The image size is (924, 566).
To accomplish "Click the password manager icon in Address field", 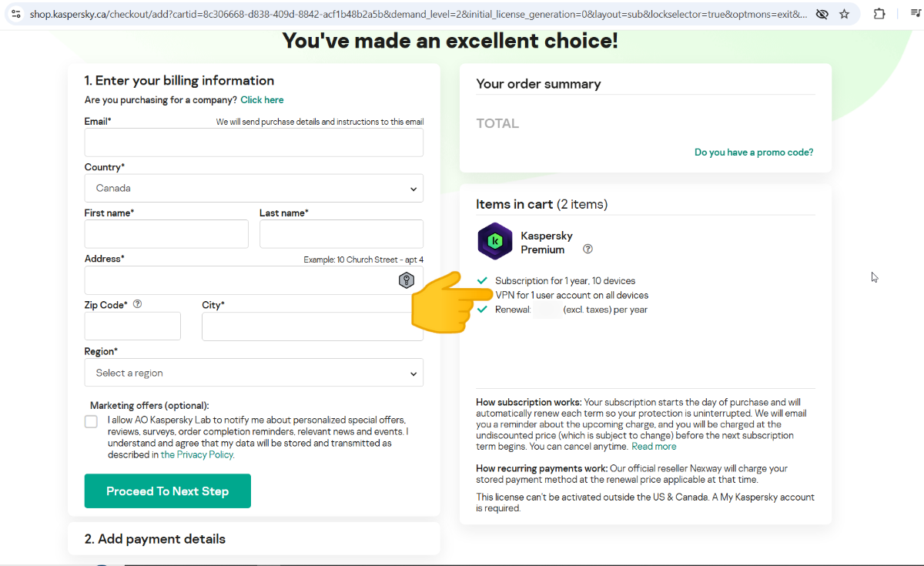I will 407,280.
